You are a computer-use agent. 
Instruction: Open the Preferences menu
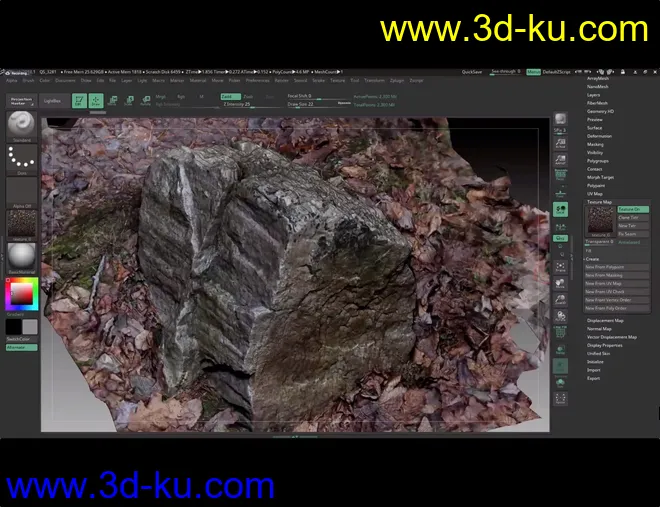(x=257, y=80)
